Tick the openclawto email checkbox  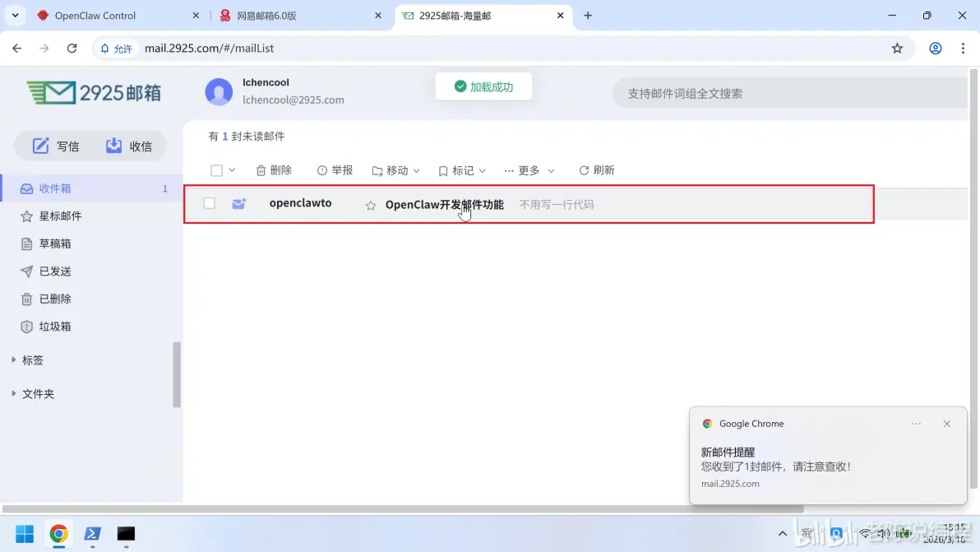point(210,203)
